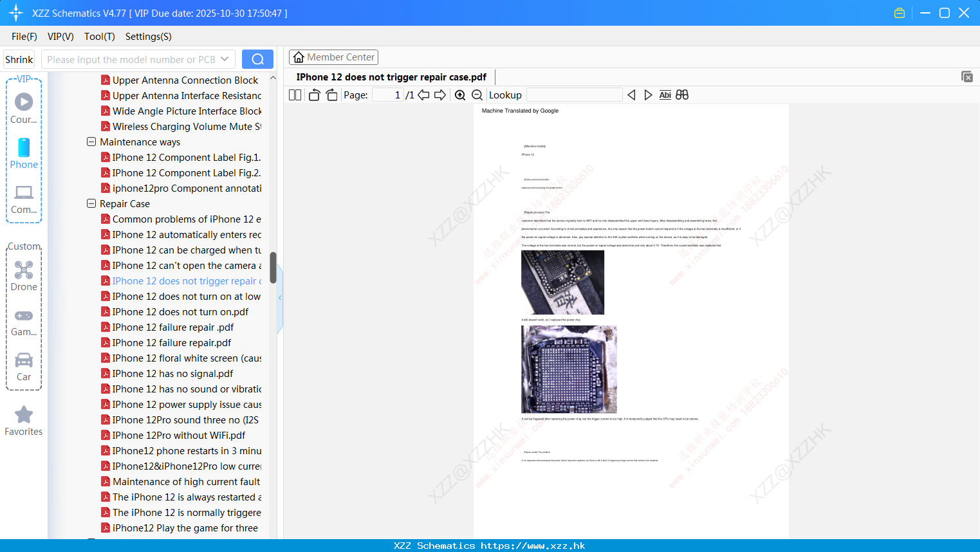The width and height of the screenshot is (980, 552).
Task: Open IPhone 12 has no signal.pdf
Action: (x=167, y=373)
